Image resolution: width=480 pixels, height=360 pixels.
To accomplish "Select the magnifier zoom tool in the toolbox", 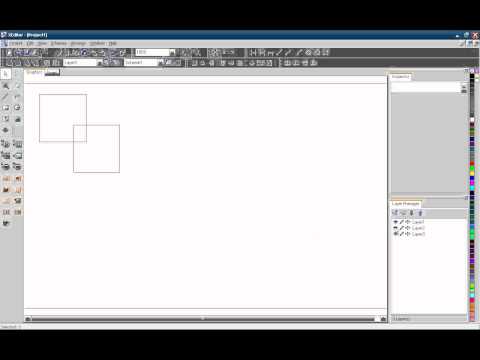I will [x=6, y=86].
